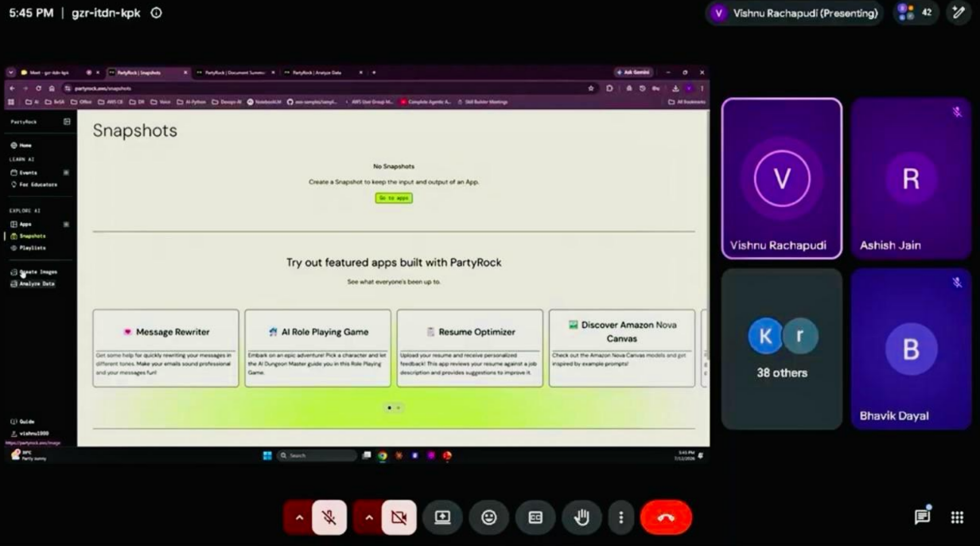The image size is (980, 546).
Task: Click Go to apps button
Action: (394, 197)
